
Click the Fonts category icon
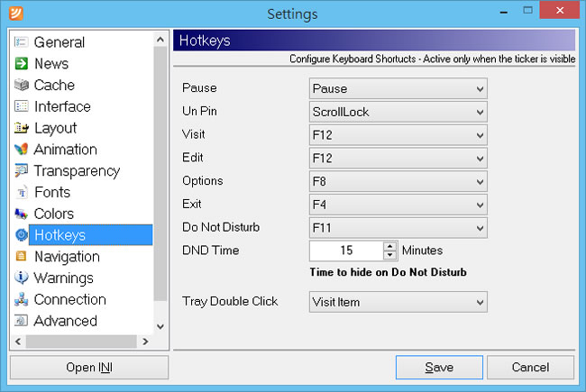22,192
